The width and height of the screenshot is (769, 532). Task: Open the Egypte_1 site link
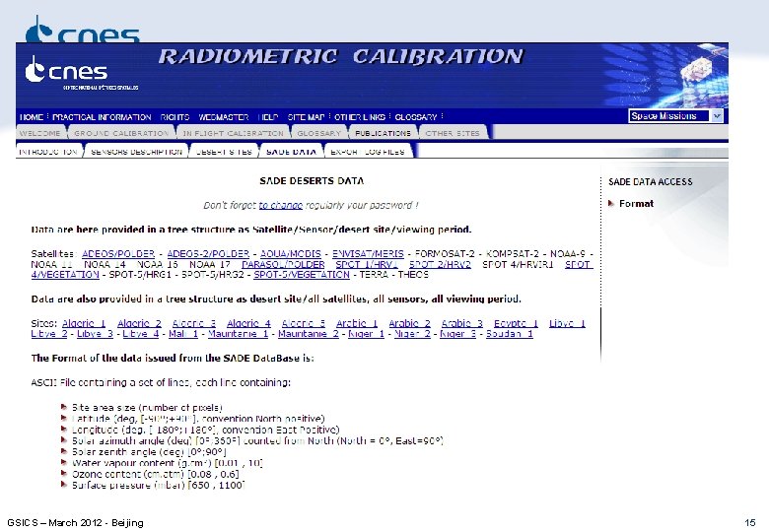click(516, 323)
